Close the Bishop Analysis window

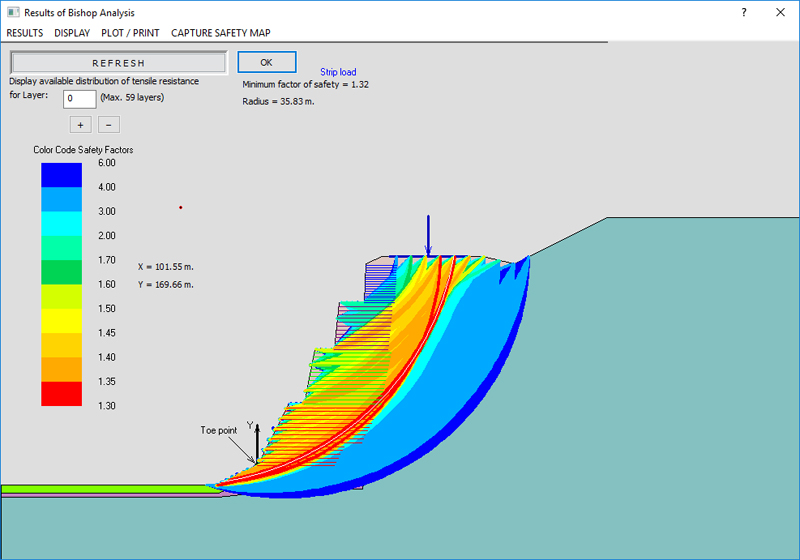(x=780, y=12)
